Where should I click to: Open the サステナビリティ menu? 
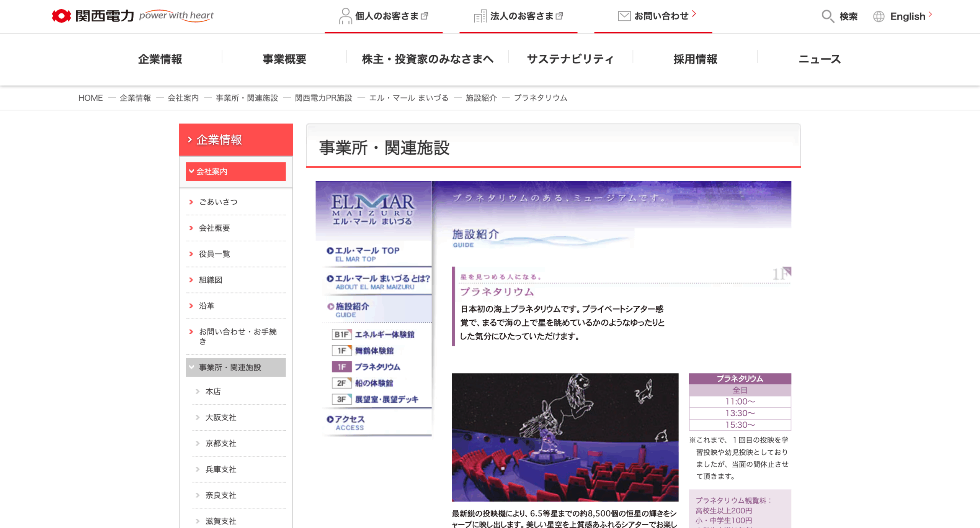570,59
